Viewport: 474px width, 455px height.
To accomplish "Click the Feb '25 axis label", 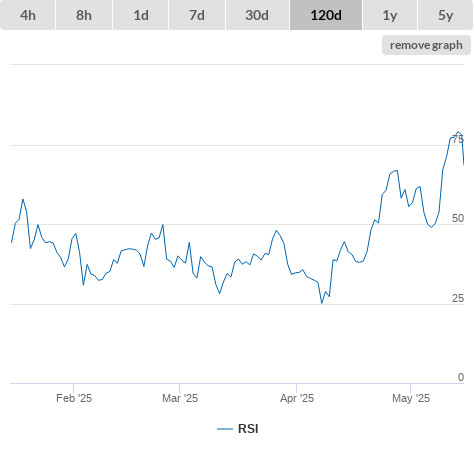I will [74, 398].
